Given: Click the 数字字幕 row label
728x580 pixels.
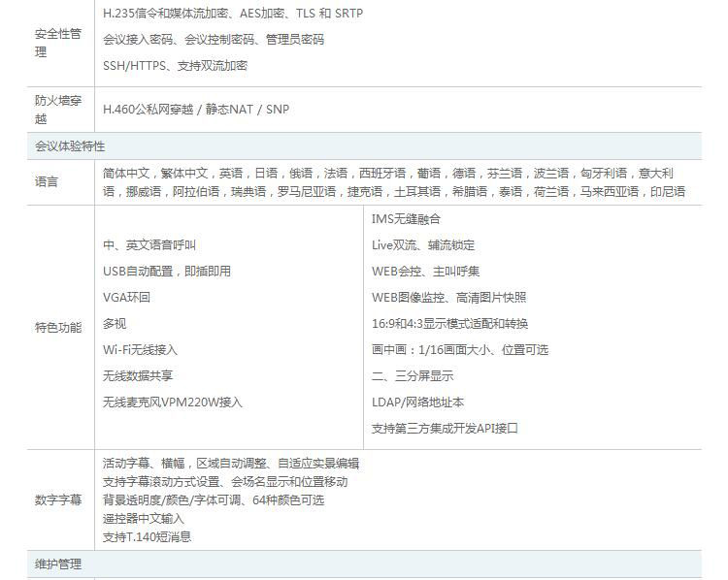Looking at the screenshot, I should click(x=58, y=500).
